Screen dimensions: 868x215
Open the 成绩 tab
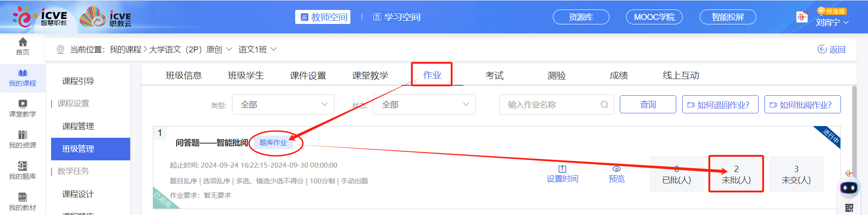coord(618,75)
